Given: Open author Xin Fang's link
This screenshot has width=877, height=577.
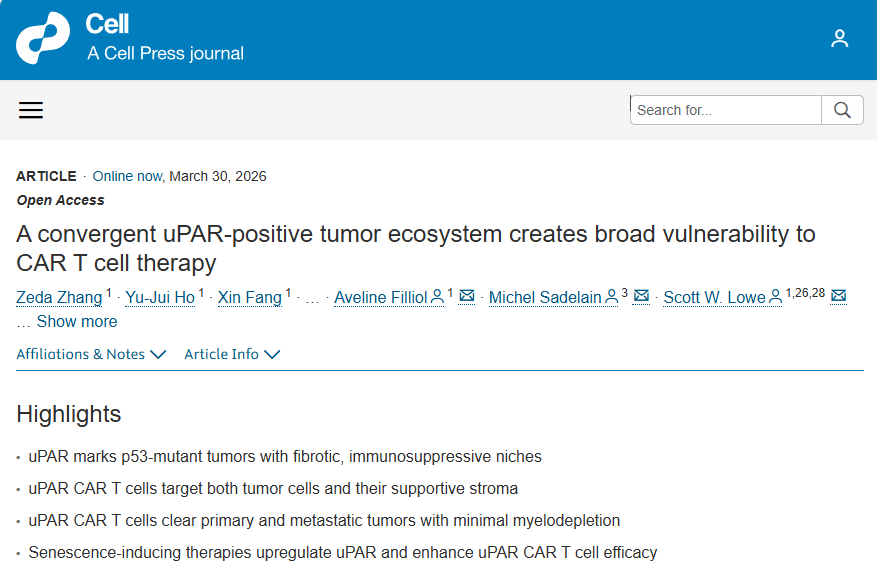Looking at the screenshot, I should pos(250,298).
